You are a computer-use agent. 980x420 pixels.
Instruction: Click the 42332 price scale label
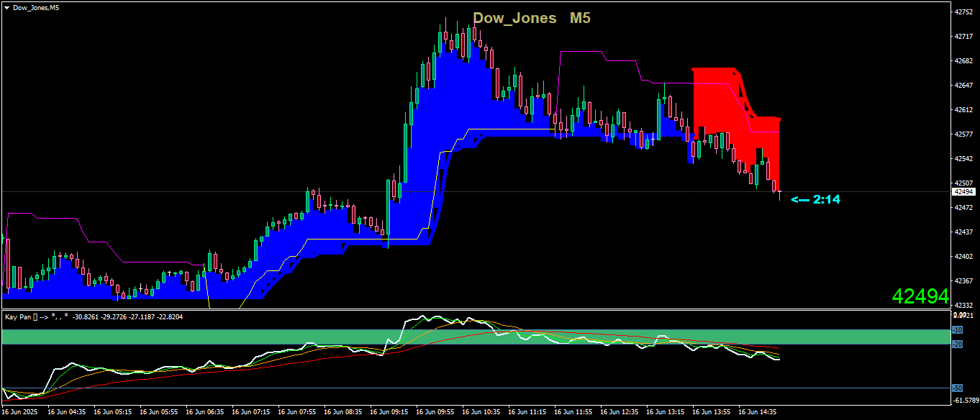[x=963, y=306]
